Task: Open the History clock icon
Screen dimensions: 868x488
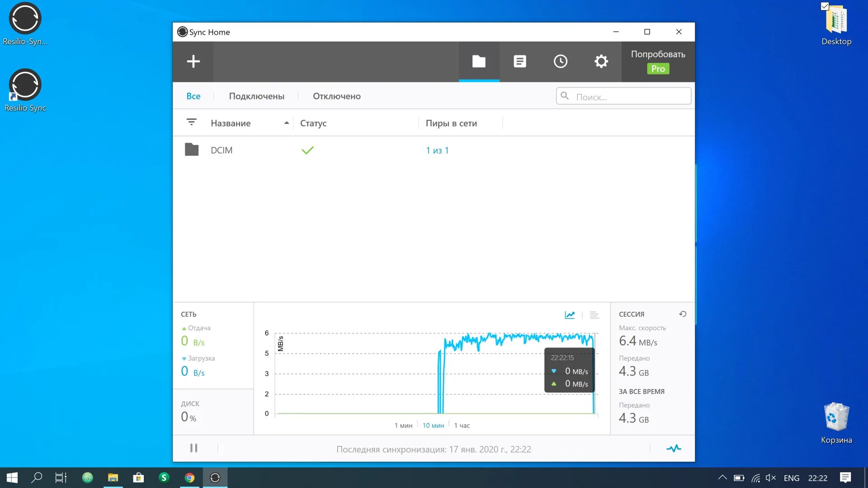Action: [561, 61]
